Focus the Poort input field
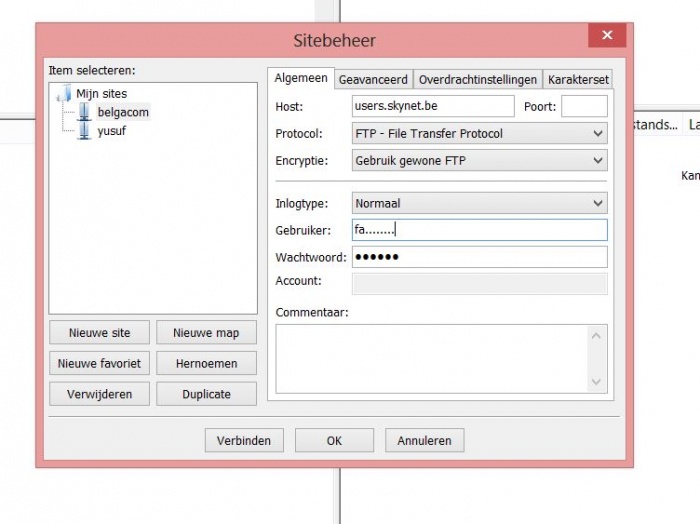 584,106
